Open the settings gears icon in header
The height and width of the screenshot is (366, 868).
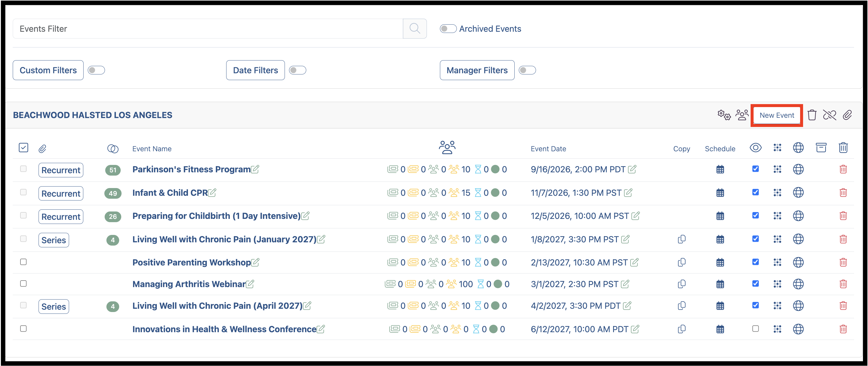click(x=724, y=115)
